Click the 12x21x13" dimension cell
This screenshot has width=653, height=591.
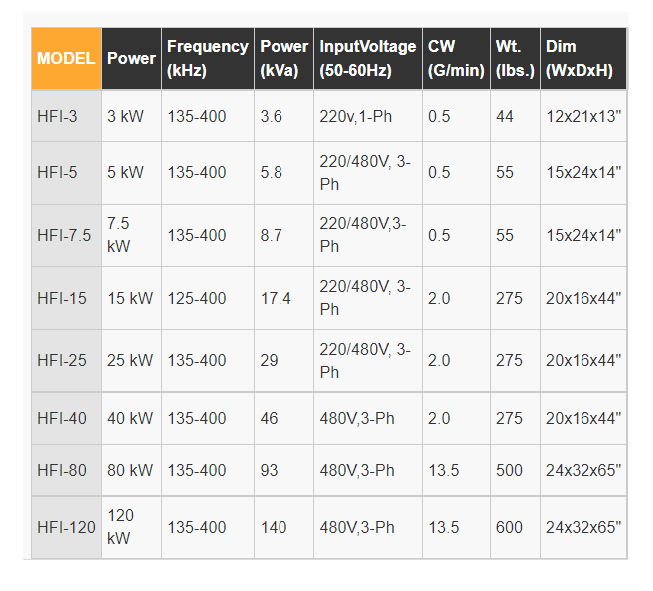pyautogui.click(x=583, y=116)
